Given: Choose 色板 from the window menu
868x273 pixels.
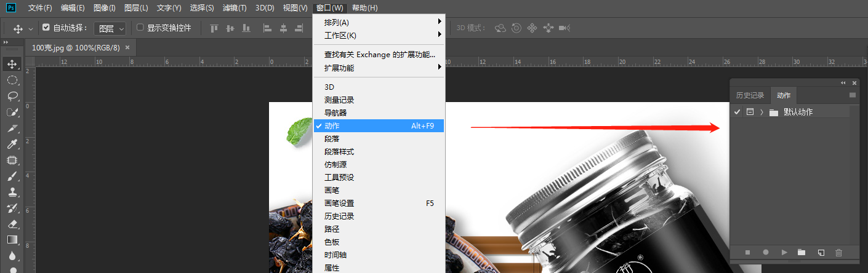Looking at the screenshot, I should 379,242.
